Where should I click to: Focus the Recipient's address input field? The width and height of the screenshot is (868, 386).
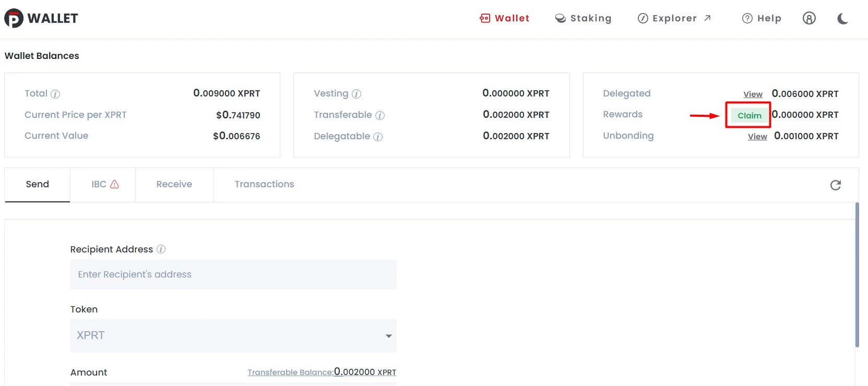233,274
